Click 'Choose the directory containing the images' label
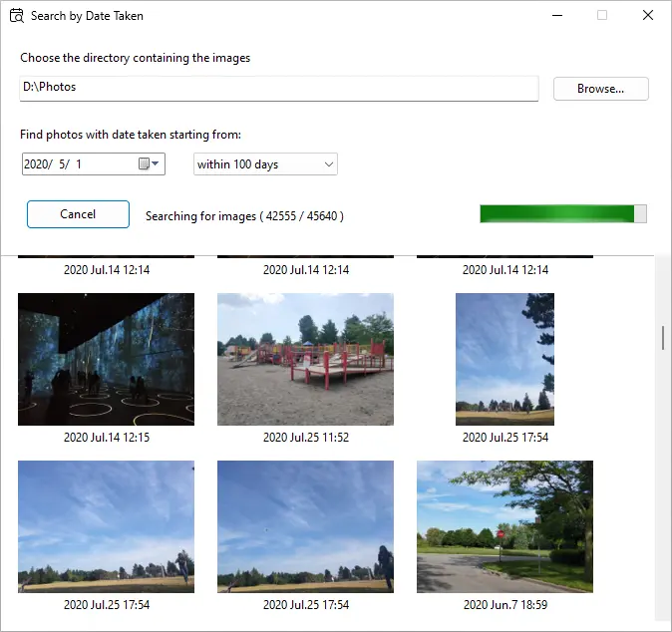672x632 pixels. [135, 58]
